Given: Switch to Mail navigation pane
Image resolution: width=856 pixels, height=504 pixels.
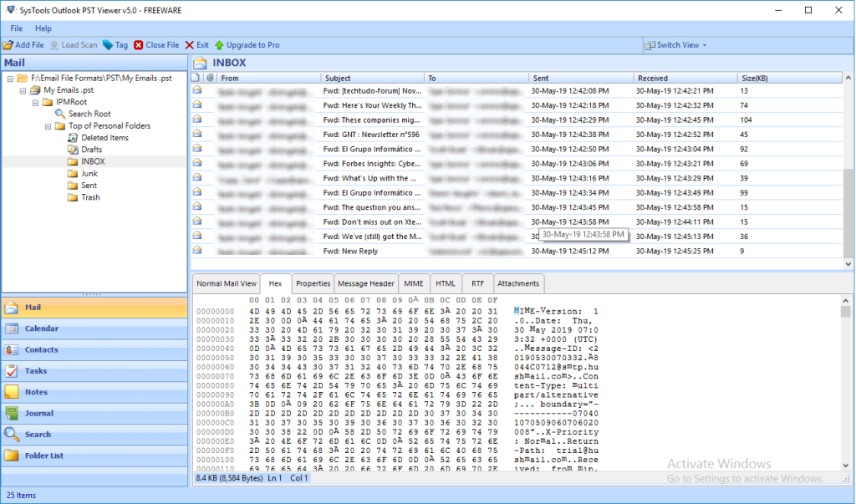Looking at the screenshot, I should [94, 308].
